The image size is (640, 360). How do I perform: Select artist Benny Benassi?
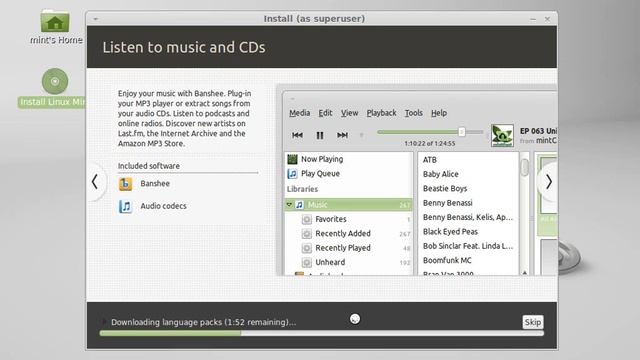click(447, 203)
